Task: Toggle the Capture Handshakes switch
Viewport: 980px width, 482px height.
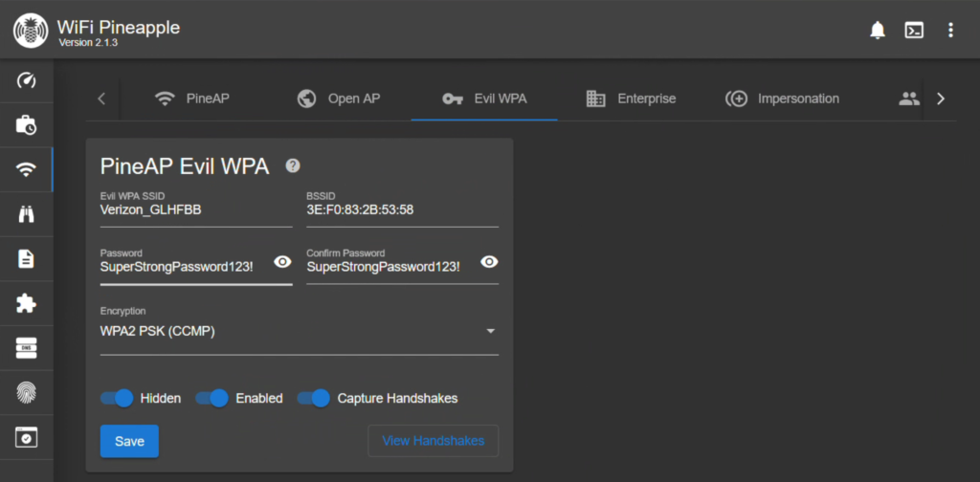Action: click(x=314, y=399)
